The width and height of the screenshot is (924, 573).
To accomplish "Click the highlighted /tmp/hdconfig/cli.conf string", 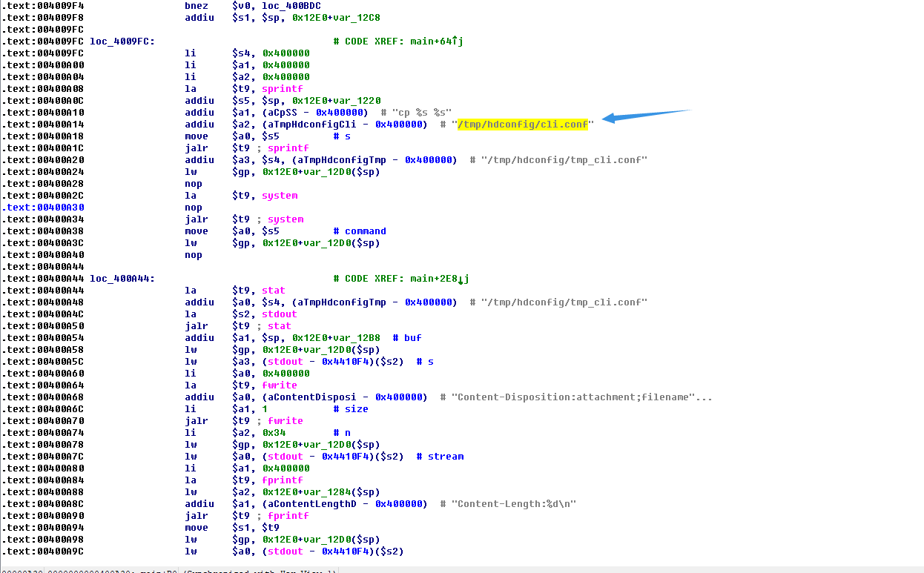I will (523, 125).
